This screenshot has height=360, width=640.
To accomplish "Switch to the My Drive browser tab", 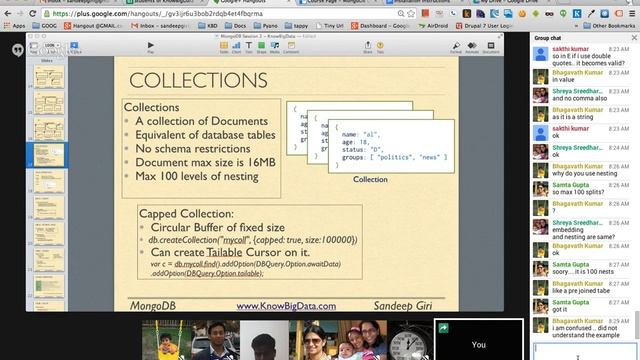I will click(510, 2).
